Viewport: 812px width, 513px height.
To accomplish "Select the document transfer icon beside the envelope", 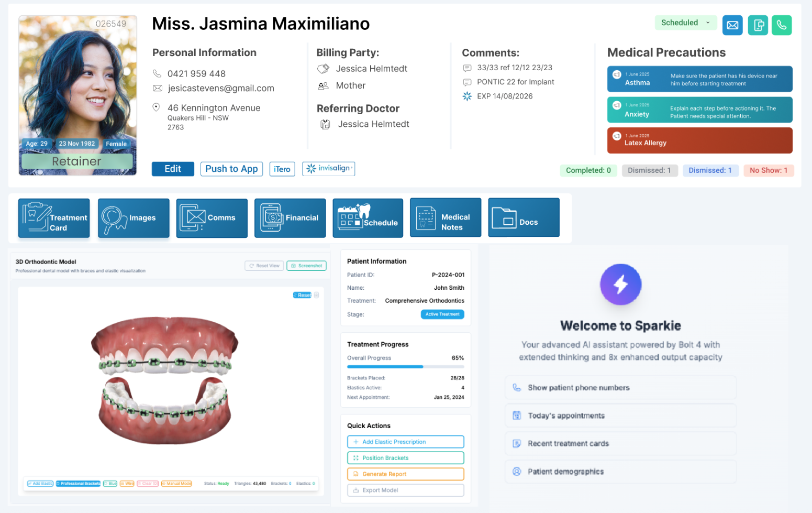I will click(758, 25).
